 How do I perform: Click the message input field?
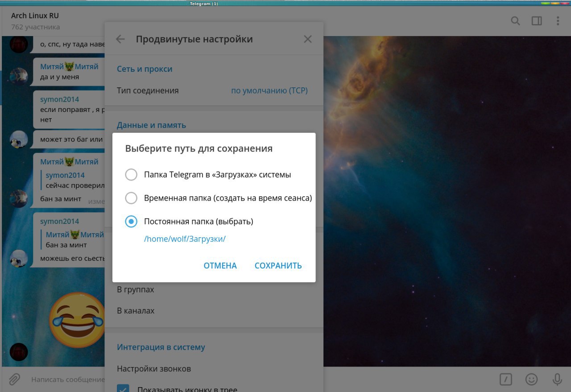[x=67, y=380]
